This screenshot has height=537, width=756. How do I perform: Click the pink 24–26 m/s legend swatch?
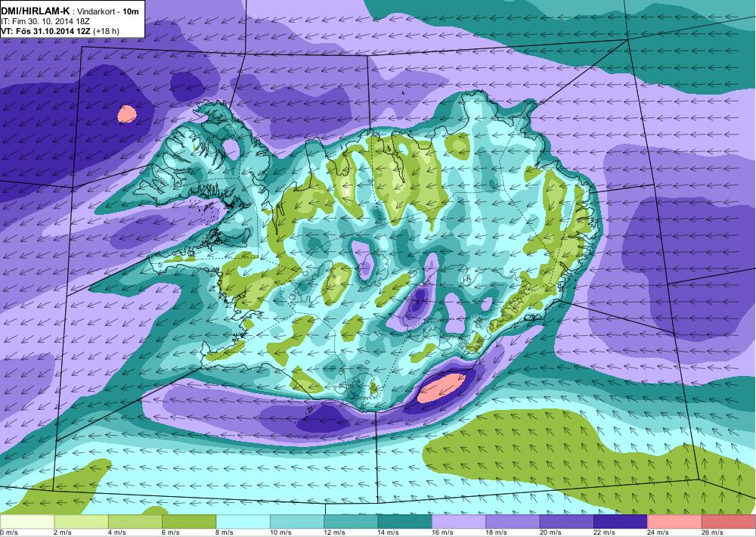[x=675, y=522]
